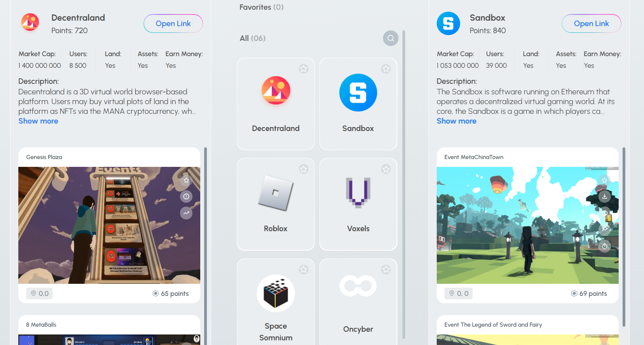644x345 pixels.
Task: Click the All (06) heading
Action: (252, 38)
